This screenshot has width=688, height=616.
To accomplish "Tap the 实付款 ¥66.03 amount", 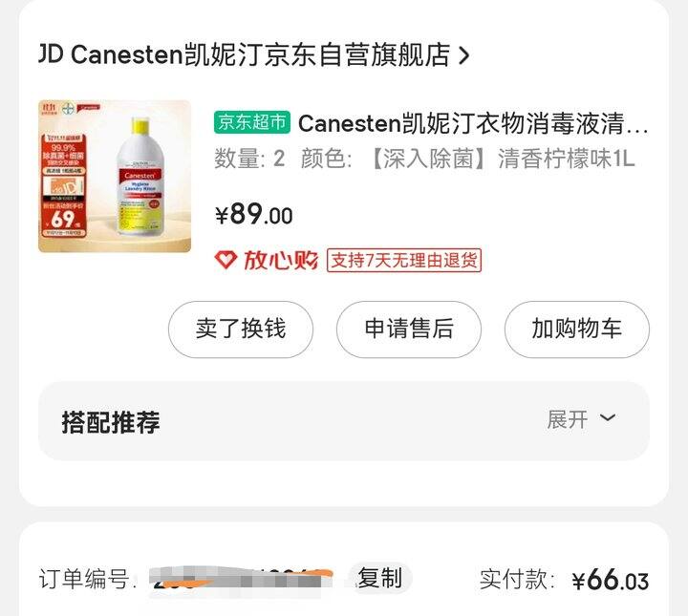I will pos(610,580).
